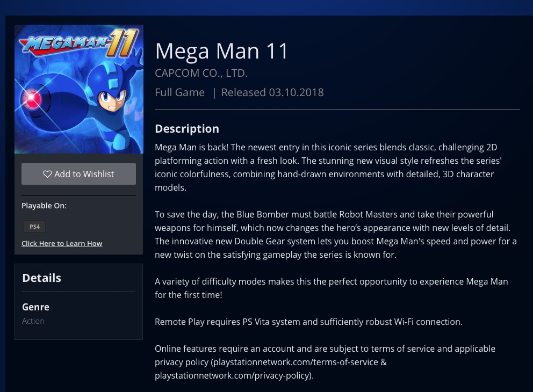Click the heart icon on the wishlist button

[x=47, y=174]
